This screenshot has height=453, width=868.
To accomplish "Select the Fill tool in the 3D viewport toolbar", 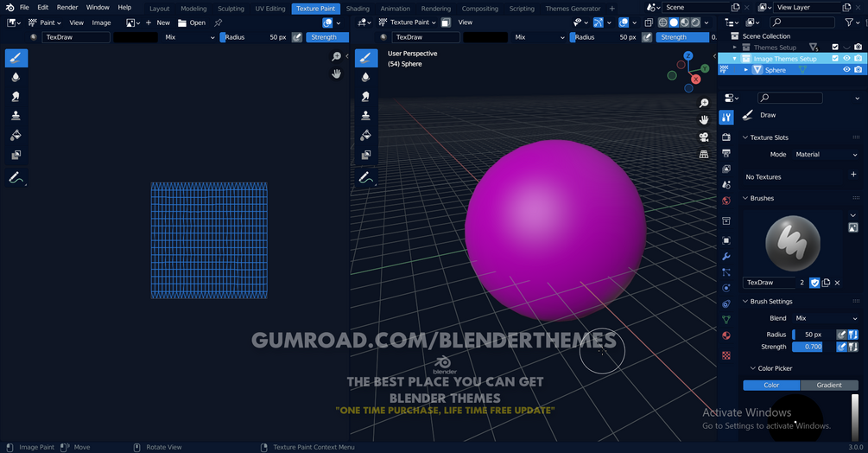I will [x=366, y=135].
